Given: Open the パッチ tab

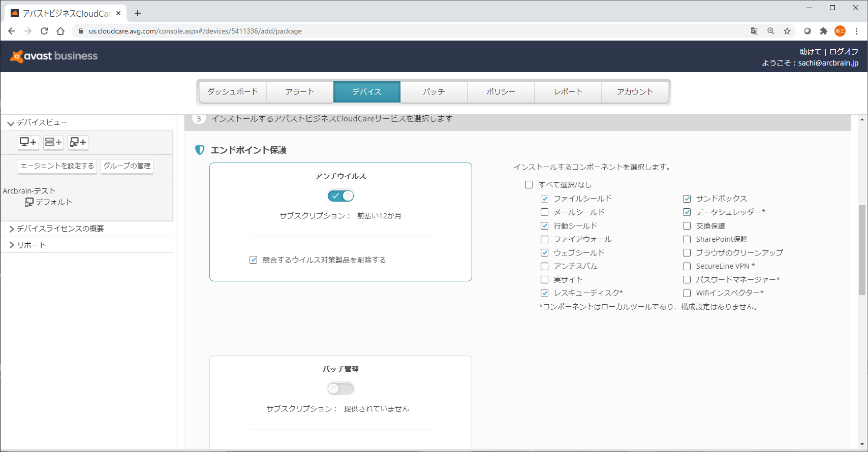Looking at the screenshot, I should click(x=434, y=92).
